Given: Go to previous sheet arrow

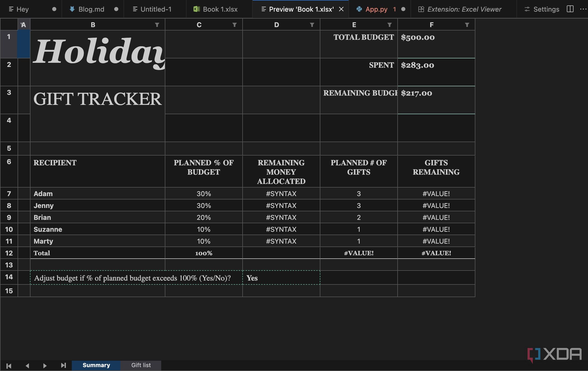Looking at the screenshot, I should 27,366.
